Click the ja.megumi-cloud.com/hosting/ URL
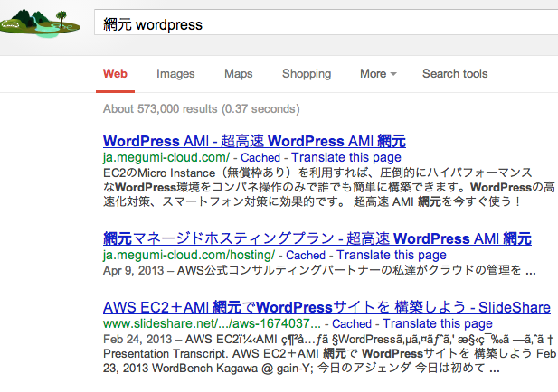This screenshot has width=558, height=392. [189, 255]
